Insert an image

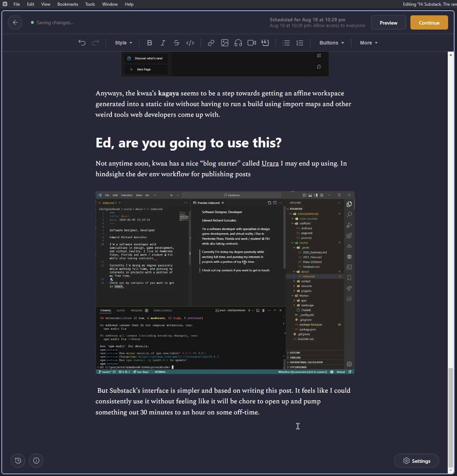pos(225,43)
